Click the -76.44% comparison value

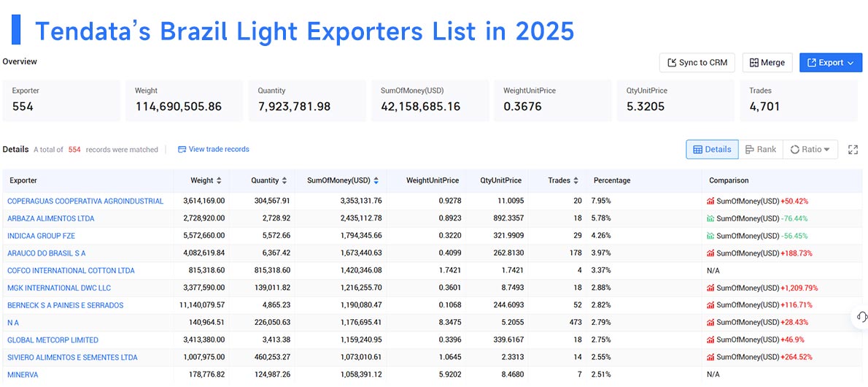click(794, 218)
